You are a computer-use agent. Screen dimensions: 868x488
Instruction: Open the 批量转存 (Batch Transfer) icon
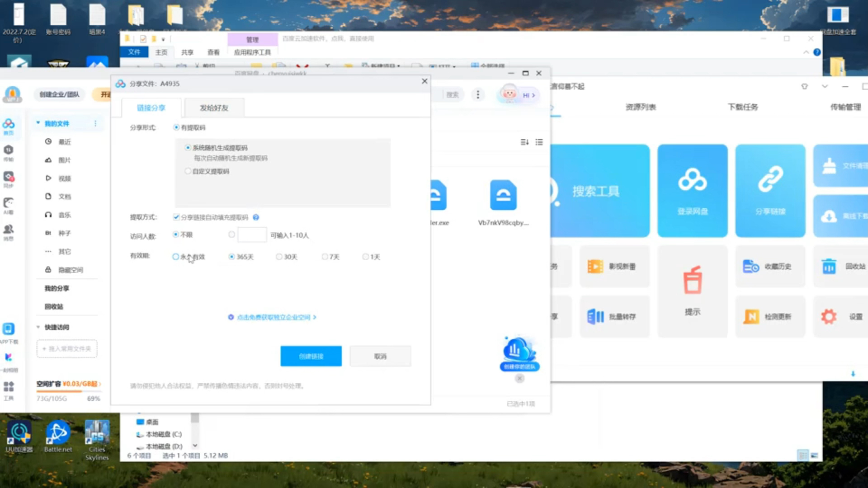[x=613, y=316]
